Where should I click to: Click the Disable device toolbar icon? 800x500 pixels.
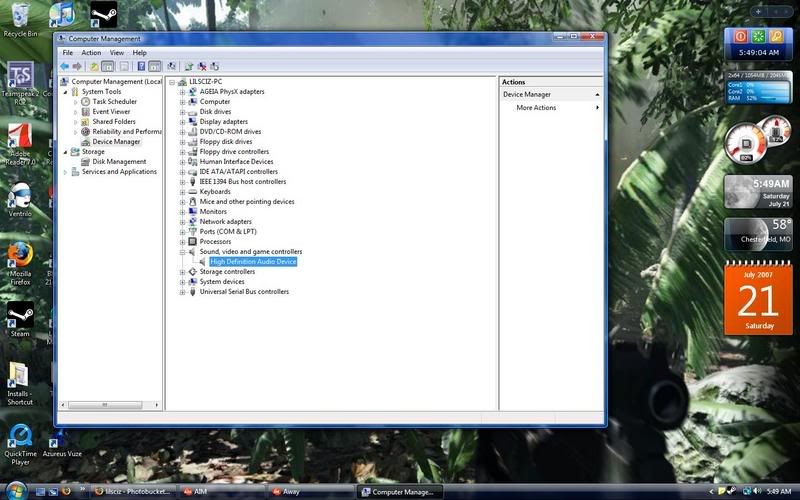click(215, 66)
